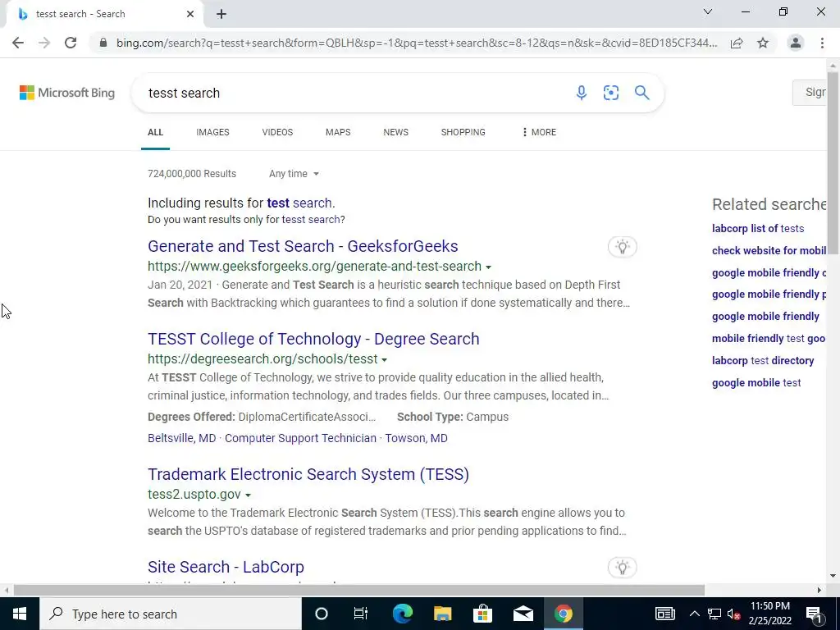840x630 pixels.
Task: Expand the geeksforgeeks.org URL dropdown arrow
Action: tap(488, 267)
